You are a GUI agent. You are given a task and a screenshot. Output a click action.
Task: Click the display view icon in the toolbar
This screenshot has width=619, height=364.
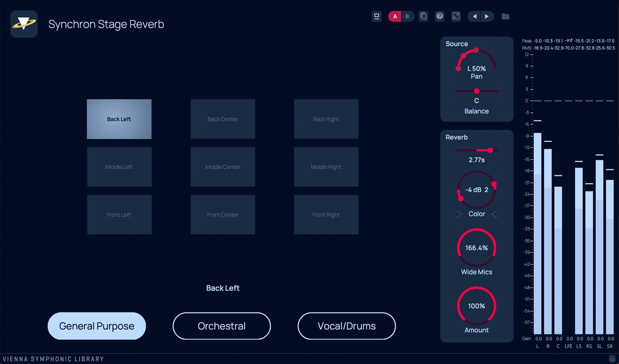coord(377,16)
